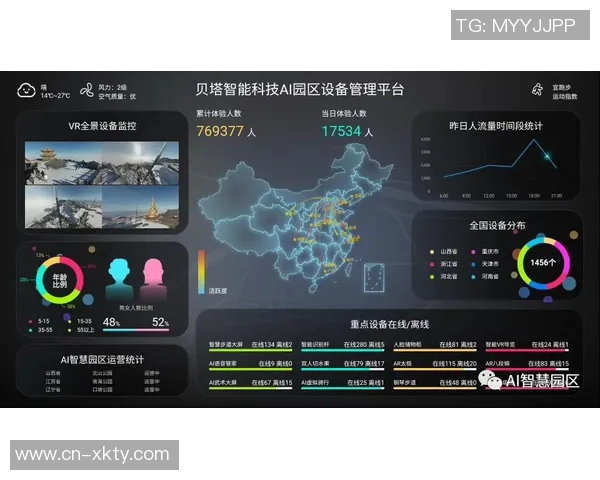Click the 山西省 row in operations table
This screenshot has height=480, width=600.
102,373
